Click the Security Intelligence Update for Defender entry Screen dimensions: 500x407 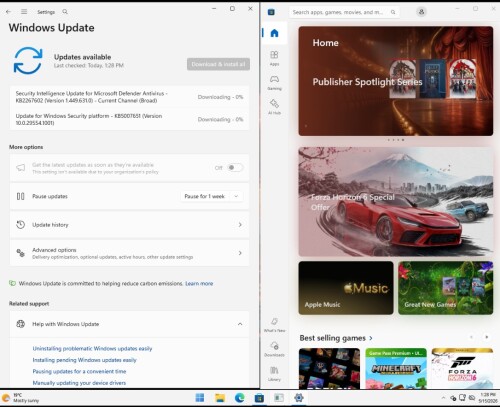[x=129, y=97]
